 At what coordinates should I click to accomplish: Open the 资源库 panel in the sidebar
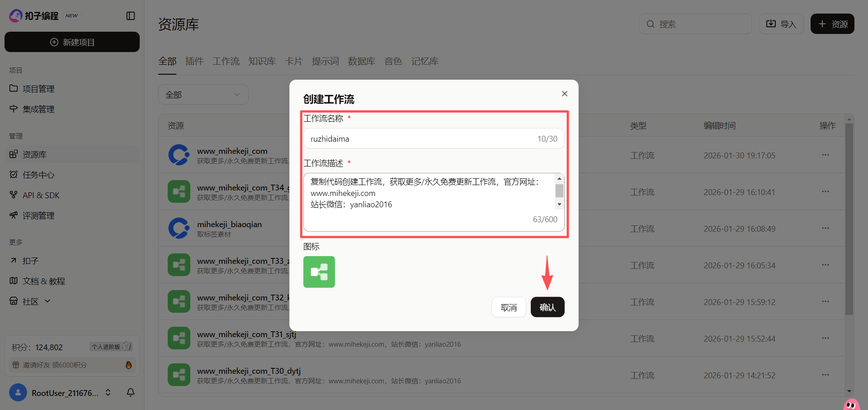pos(34,154)
